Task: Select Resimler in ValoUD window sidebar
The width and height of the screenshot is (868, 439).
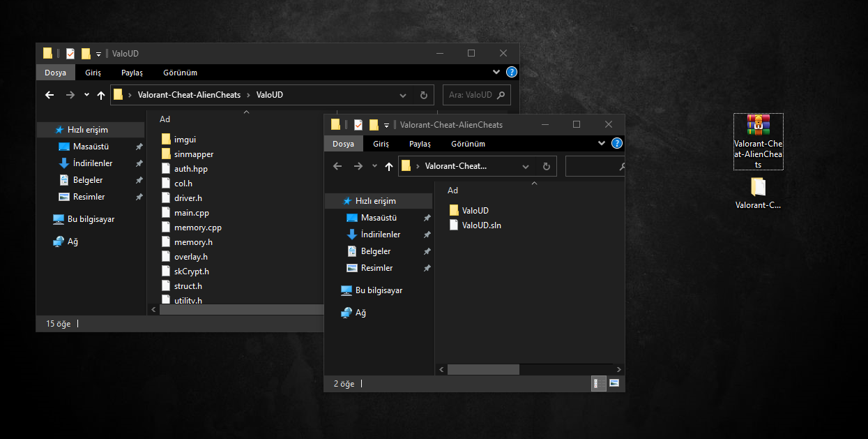Action: (x=91, y=197)
